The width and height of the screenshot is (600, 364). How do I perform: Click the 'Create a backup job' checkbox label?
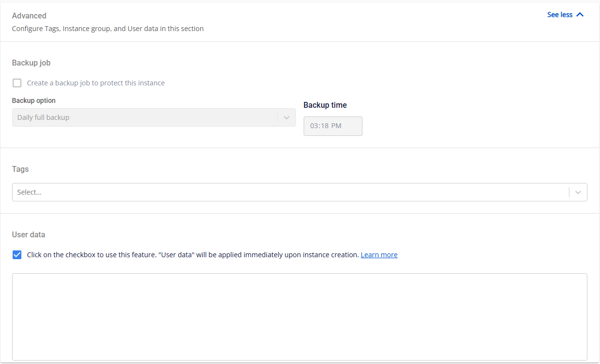(96, 83)
